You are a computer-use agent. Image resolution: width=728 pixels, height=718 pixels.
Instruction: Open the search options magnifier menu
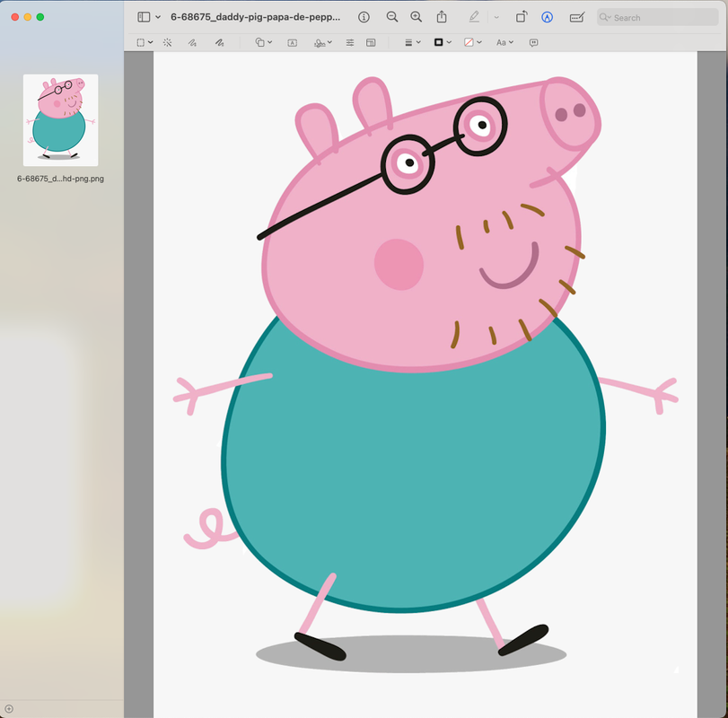605,17
